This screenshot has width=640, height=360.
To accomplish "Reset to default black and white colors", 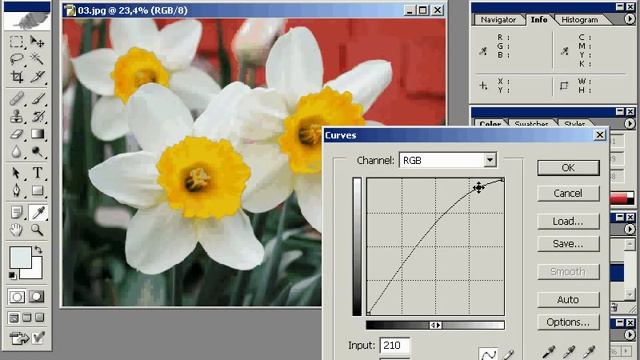I will (13, 276).
